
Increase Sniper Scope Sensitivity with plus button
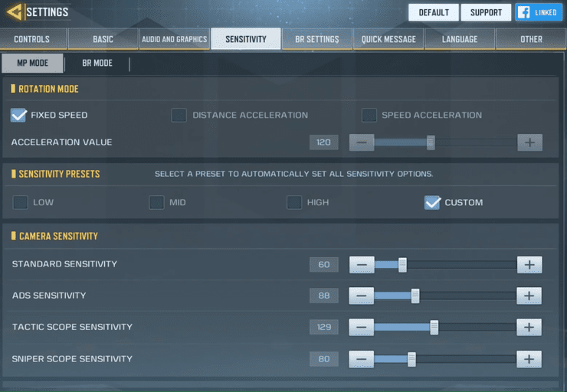pos(529,359)
